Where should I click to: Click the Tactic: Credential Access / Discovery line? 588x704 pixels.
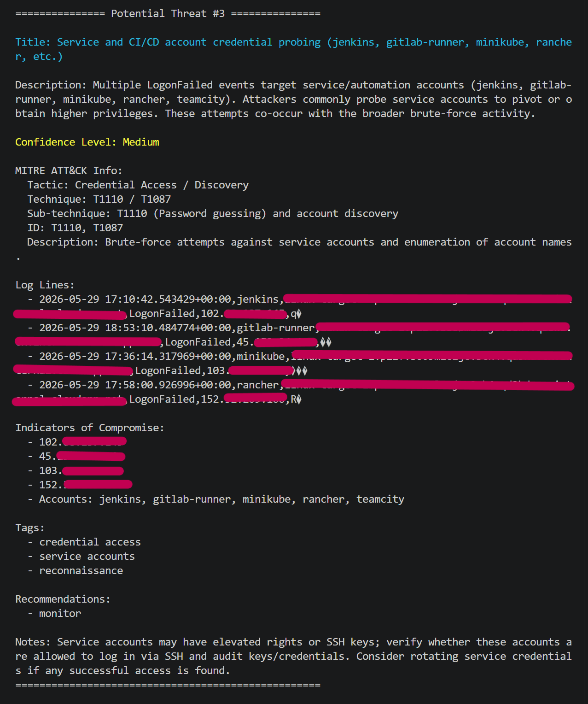[138, 185]
